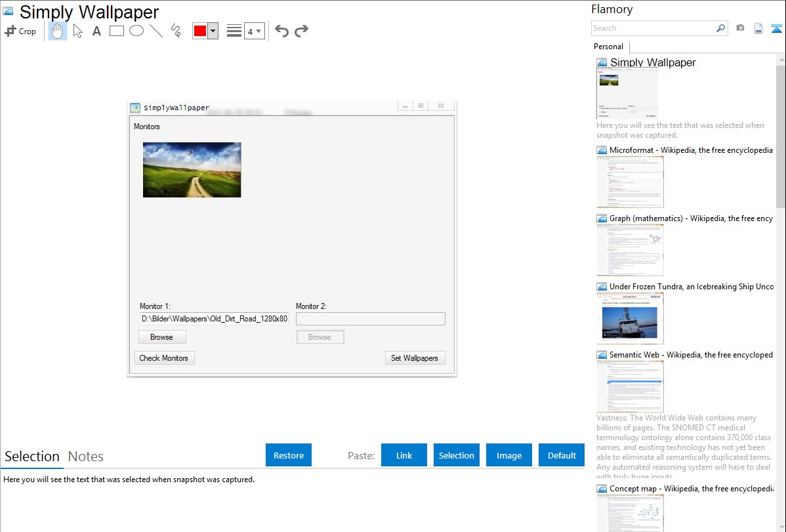Capture a snapshot with the camera icon

[x=740, y=28]
